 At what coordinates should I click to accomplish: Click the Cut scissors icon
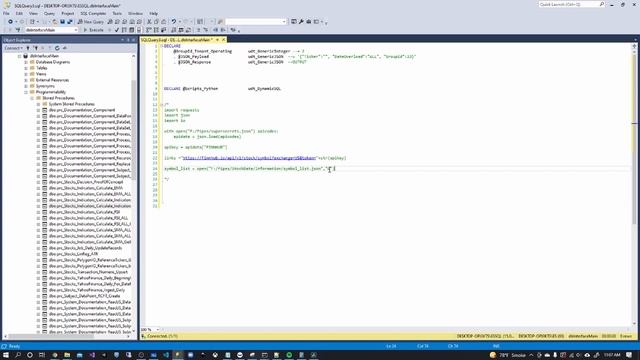[x=149, y=22]
